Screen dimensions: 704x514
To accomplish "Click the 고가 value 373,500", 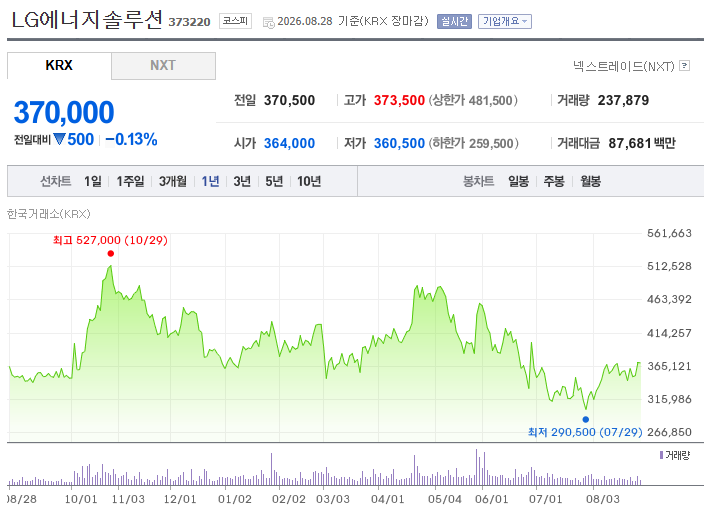I will (399, 100).
